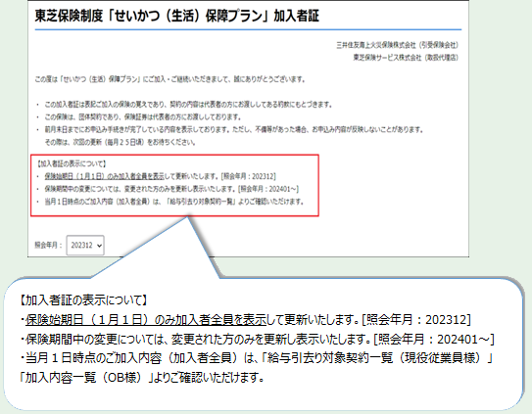The image size is (532, 414).
Task: Select the 加入者証 page heading text
Action: coord(176,16)
